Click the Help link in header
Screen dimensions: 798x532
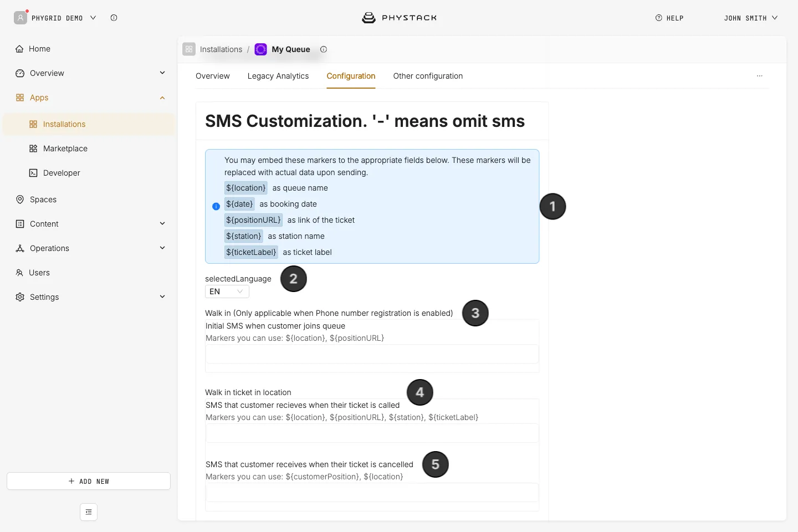[x=669, y=18]
